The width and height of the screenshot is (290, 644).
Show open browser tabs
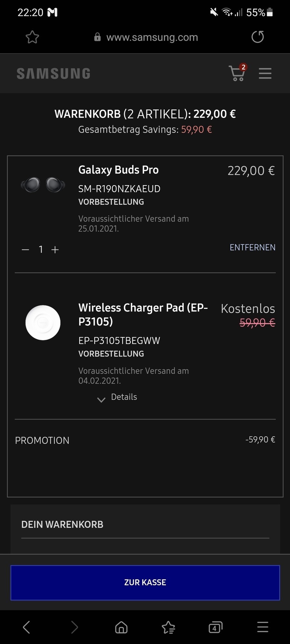tap(215, 627)
